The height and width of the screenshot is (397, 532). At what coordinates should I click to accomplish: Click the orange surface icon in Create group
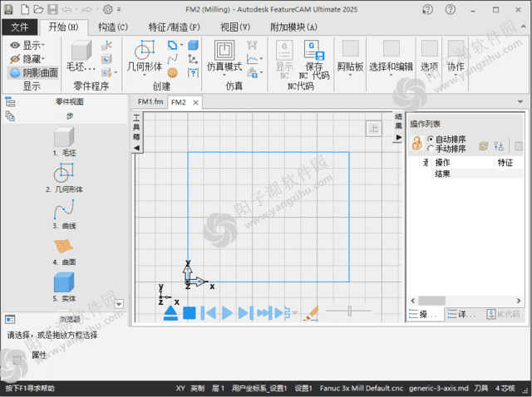coord(172,72)
